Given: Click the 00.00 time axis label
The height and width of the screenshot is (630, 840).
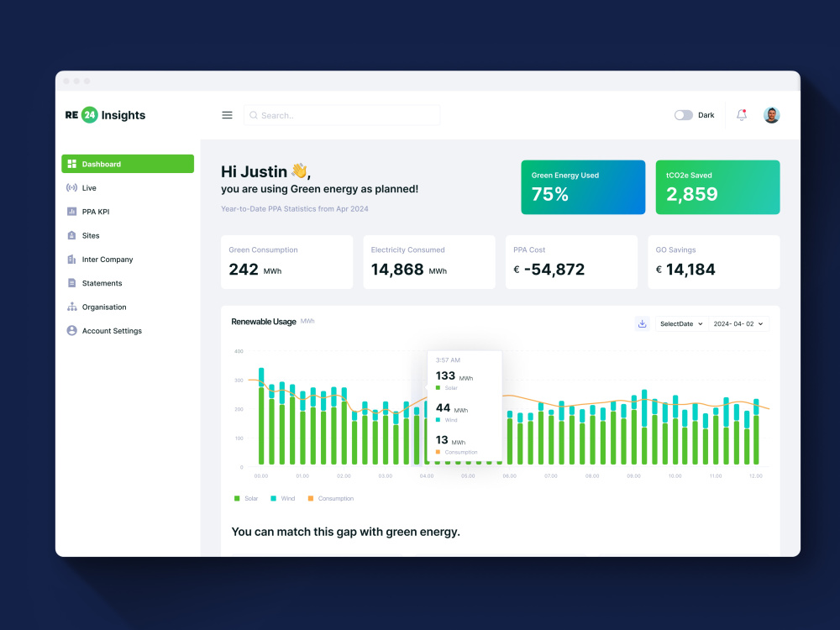Looking at the screenshot, I should (x=261, y=475).
